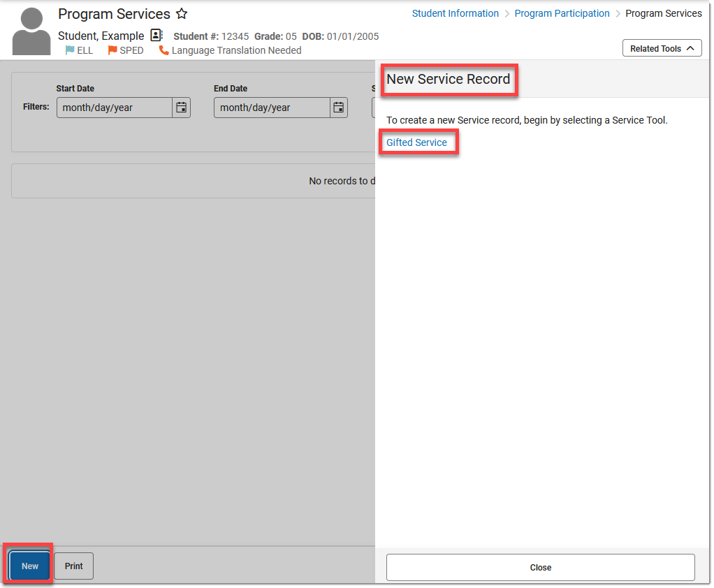Click the SPED flag icon
The width and height of the screenshot is (714, 588).
(112, 50)
